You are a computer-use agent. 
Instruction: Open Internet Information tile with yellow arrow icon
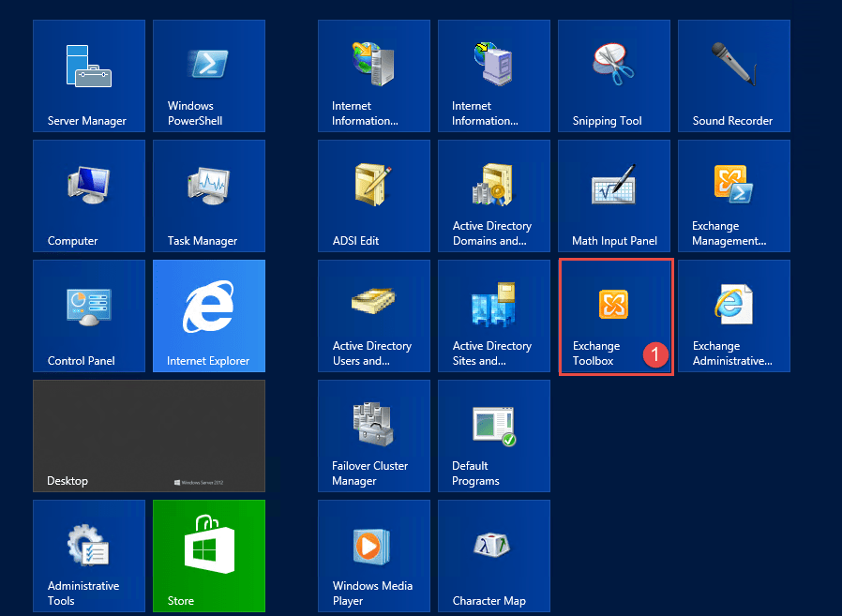[494, 76]
